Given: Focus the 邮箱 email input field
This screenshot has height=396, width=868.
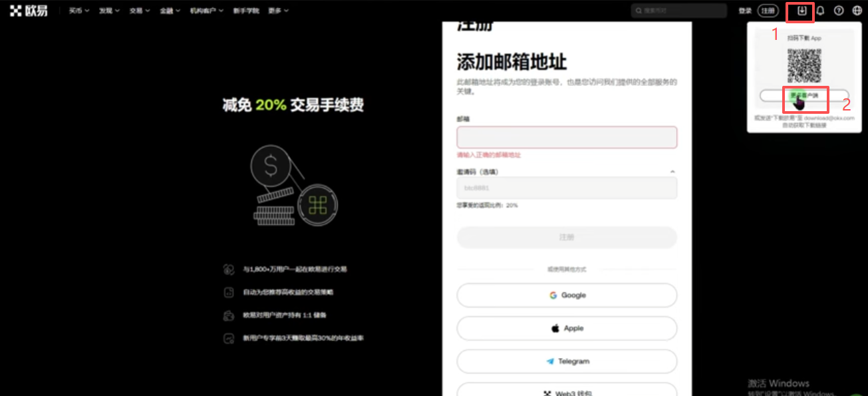Looking at the screenshot, I should 567,137.
